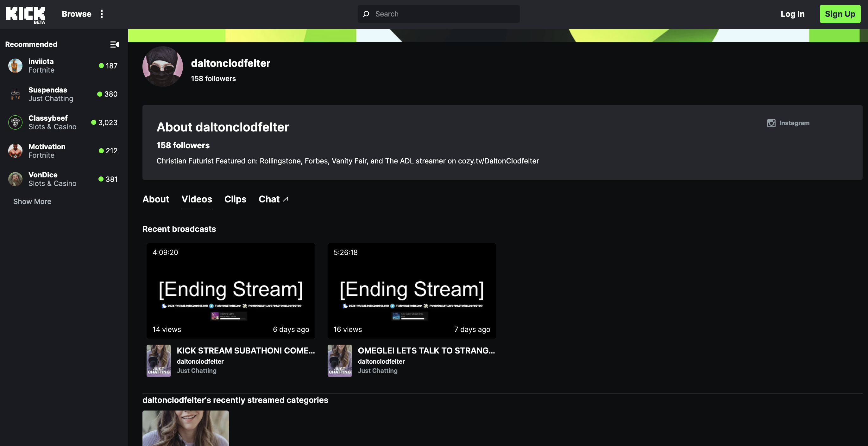Screen dimensions: 868x446
Task: Open inviicta's channel avatar
Action: tap(15, 66)
